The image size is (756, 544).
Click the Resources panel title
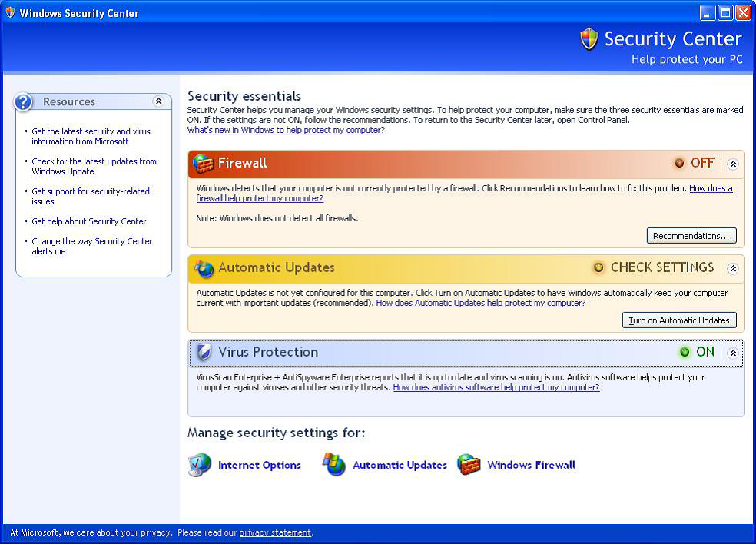click(x=69, y=101)
